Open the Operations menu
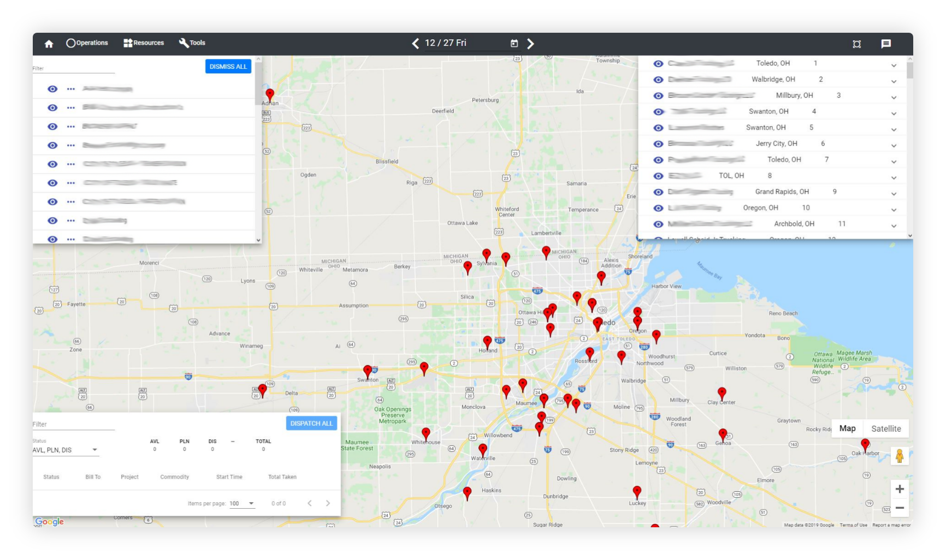Viewport: 946px width, 560px height. click(x=87, y=43)
